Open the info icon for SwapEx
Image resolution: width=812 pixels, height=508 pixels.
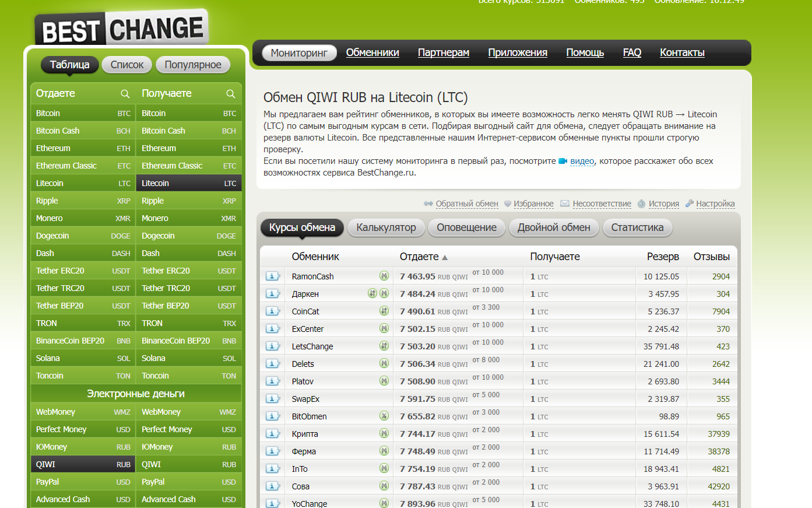pos(273,399)
